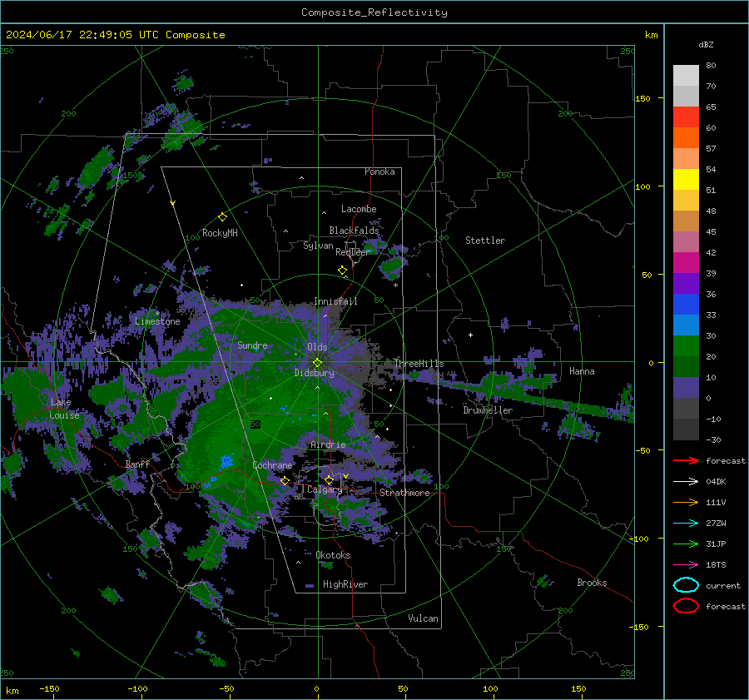Click the cyan 27ZW arrow symbol

pos(686,524)
